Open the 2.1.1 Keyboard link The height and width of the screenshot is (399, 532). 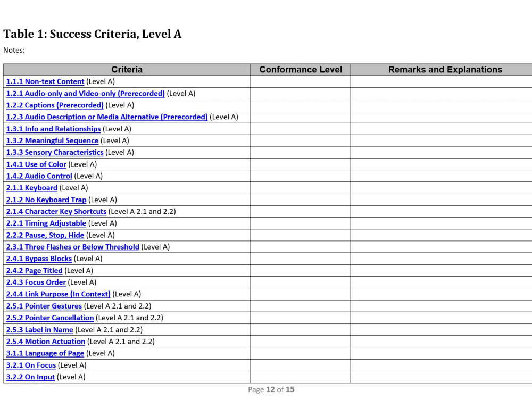[32, 188]
